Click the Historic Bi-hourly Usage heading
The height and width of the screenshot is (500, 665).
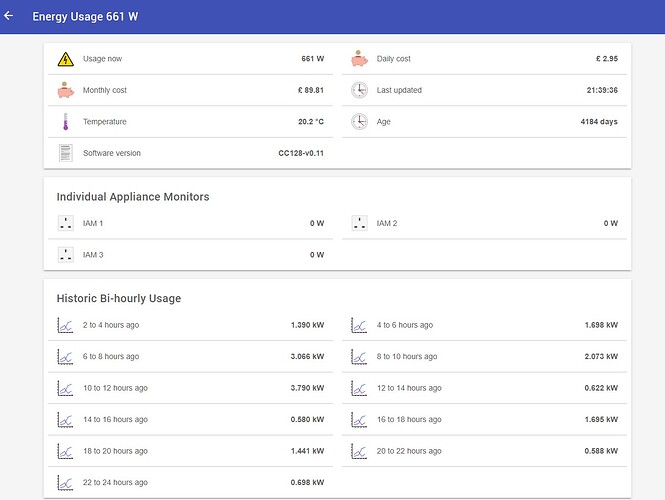click(119, 299)
